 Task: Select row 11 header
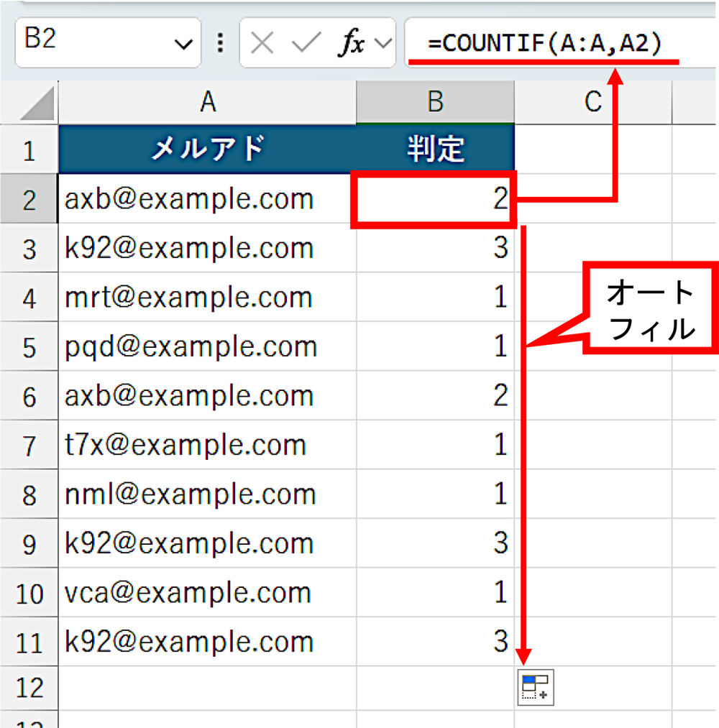[29, 642]
